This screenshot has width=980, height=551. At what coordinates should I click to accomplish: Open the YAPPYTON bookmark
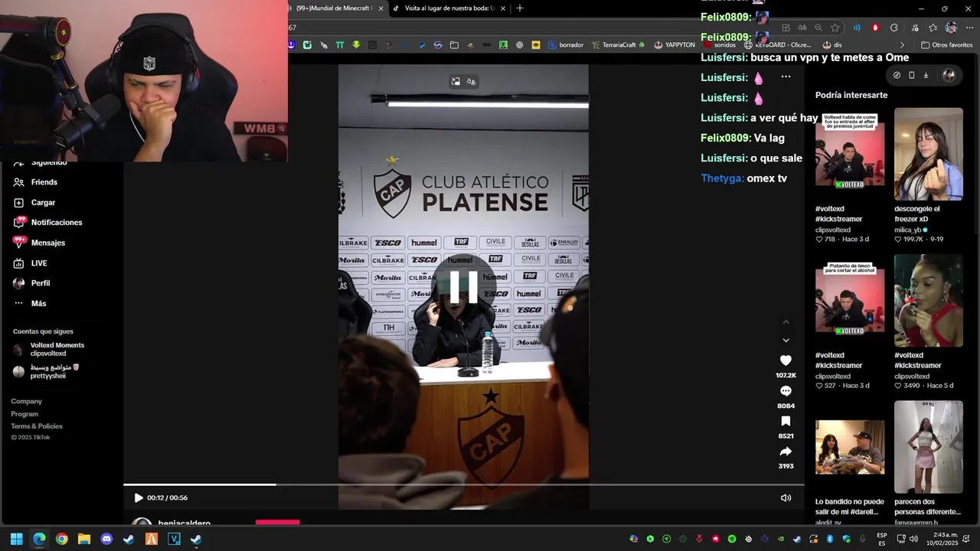[x=675, y=45]
